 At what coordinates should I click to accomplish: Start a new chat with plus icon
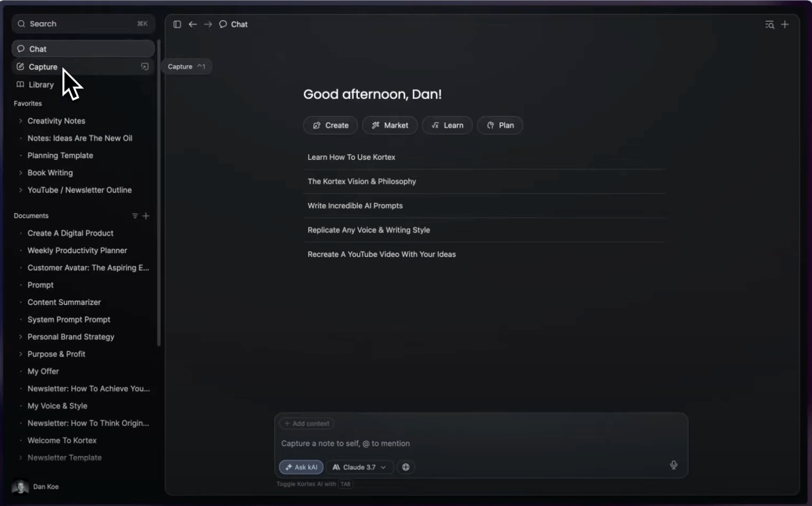point(785,25)
